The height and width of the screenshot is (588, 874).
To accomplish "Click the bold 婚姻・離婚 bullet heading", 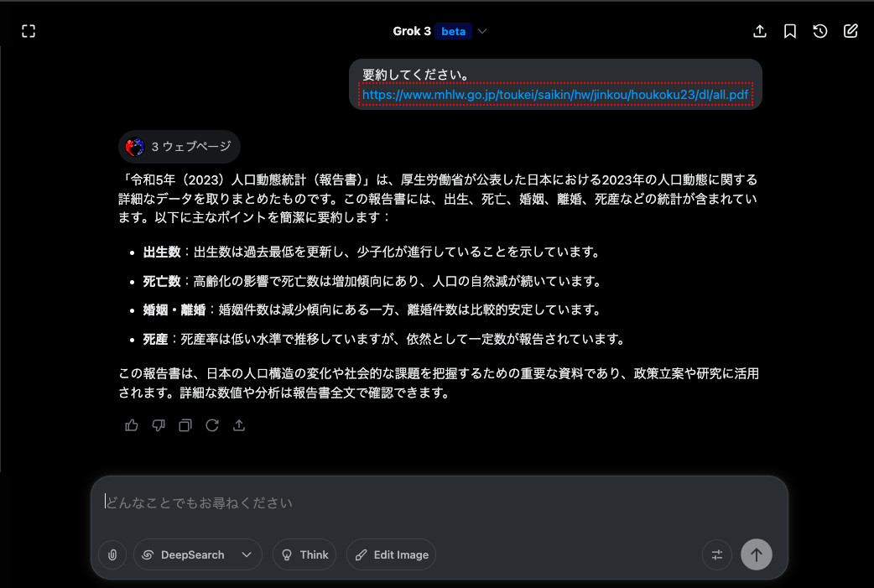I will (174, 310).
